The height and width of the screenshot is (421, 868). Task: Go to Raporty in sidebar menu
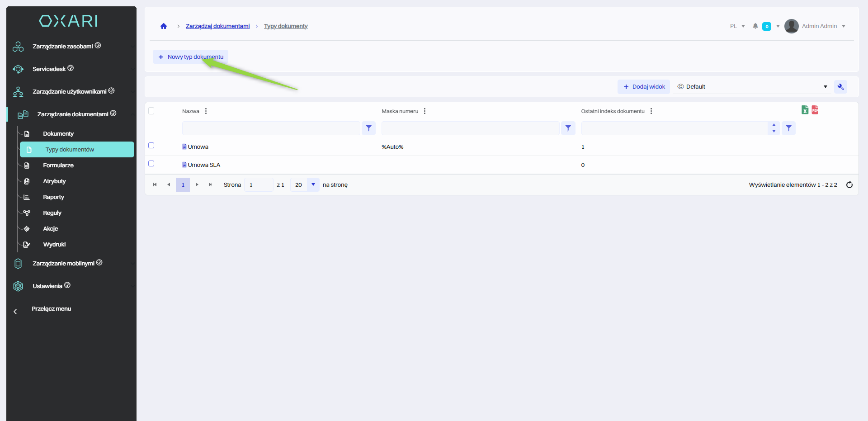(53, 197)
